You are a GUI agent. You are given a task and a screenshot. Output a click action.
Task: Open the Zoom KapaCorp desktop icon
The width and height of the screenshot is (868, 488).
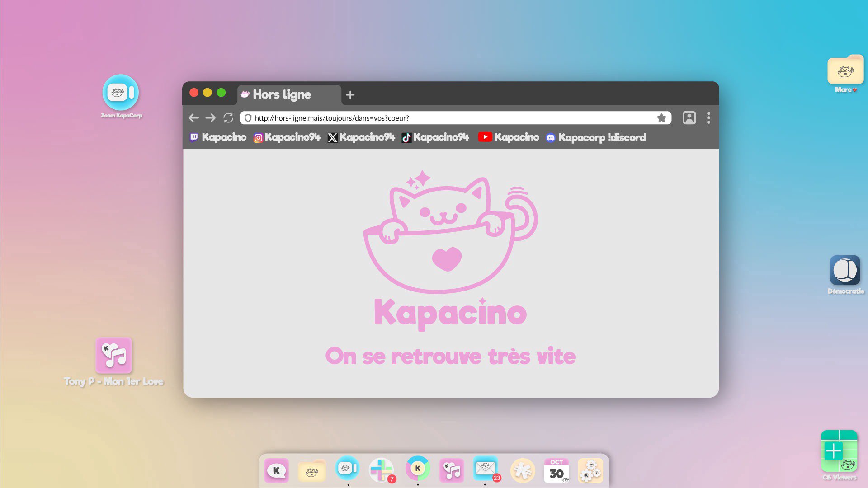coord(121,93)
